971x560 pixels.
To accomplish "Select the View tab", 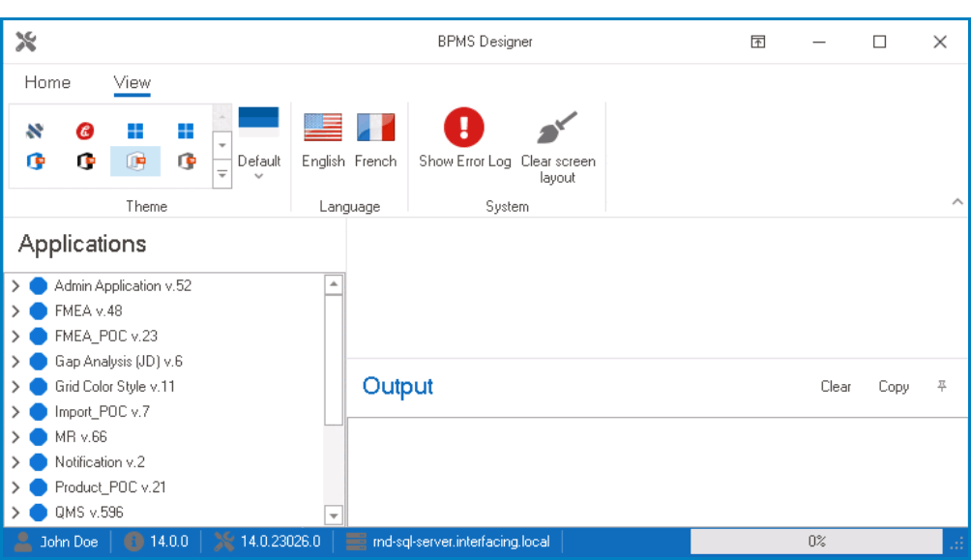I will pos(132,82).
